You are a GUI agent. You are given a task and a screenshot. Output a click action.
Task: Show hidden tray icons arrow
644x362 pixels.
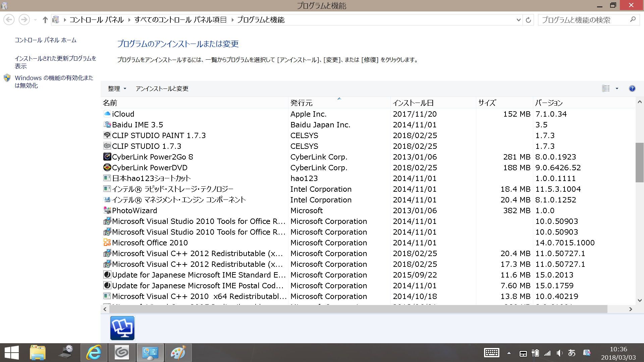[509, 353]
